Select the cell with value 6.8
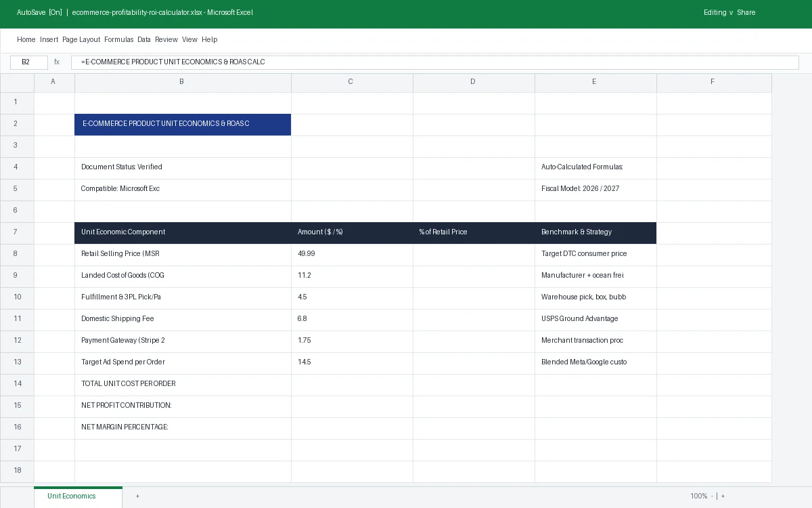Screen dimensions: 812x508 (x=352, y=319)
